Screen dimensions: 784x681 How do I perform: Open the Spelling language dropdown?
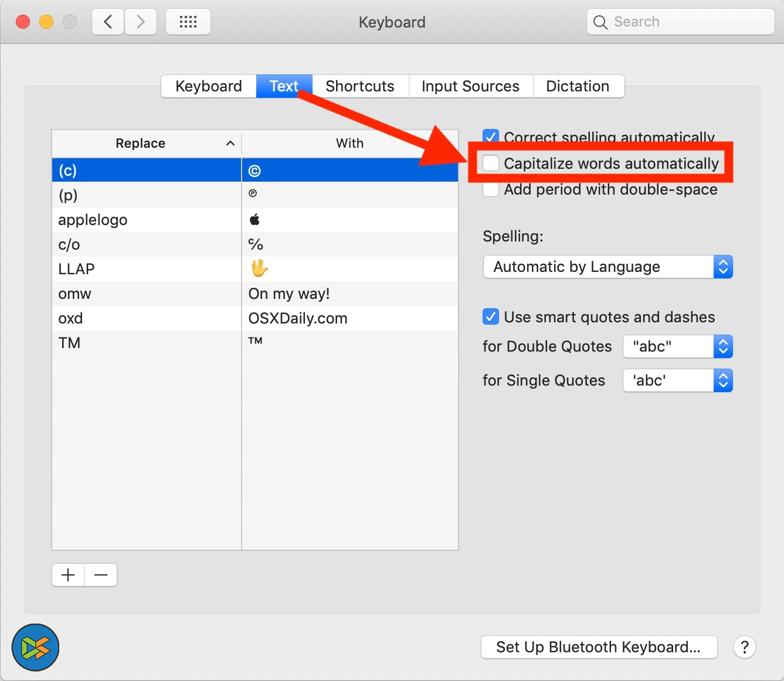pyautogui.click(x=608, y=267)
